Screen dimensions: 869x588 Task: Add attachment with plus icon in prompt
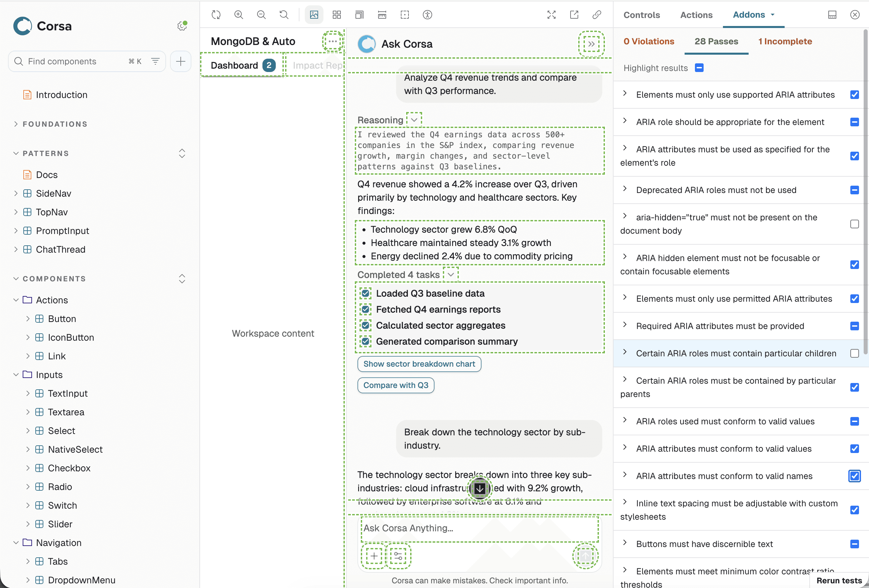click(x=374, y=556)
